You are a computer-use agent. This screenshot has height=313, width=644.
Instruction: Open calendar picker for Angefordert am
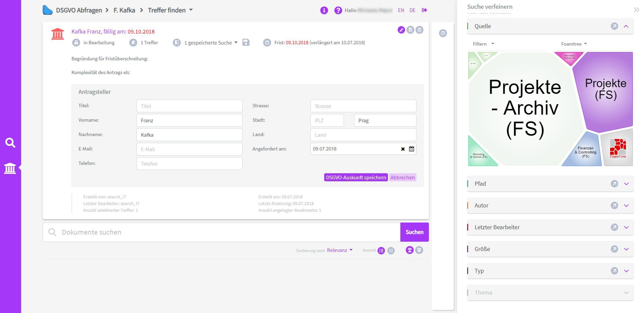tap(411, 149)
